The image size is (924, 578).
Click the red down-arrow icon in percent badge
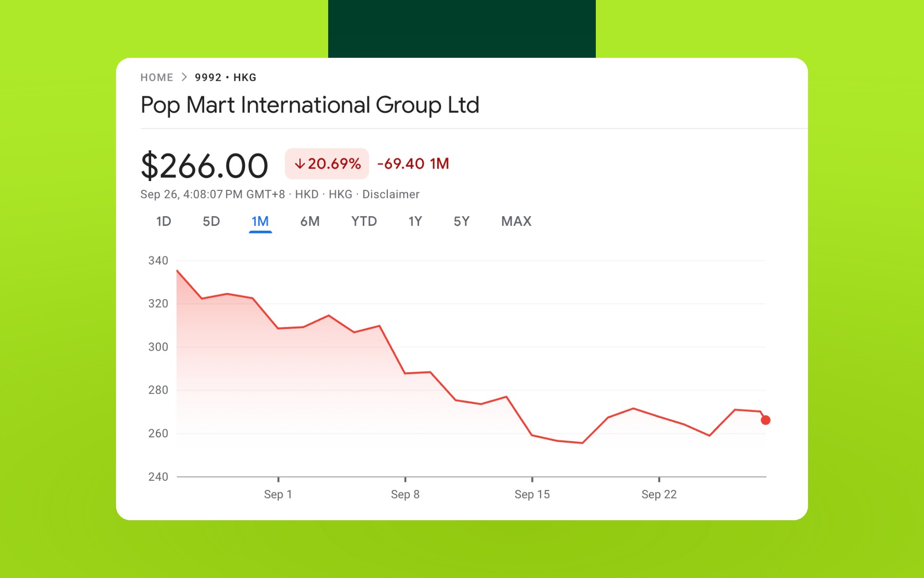[300, 164]
